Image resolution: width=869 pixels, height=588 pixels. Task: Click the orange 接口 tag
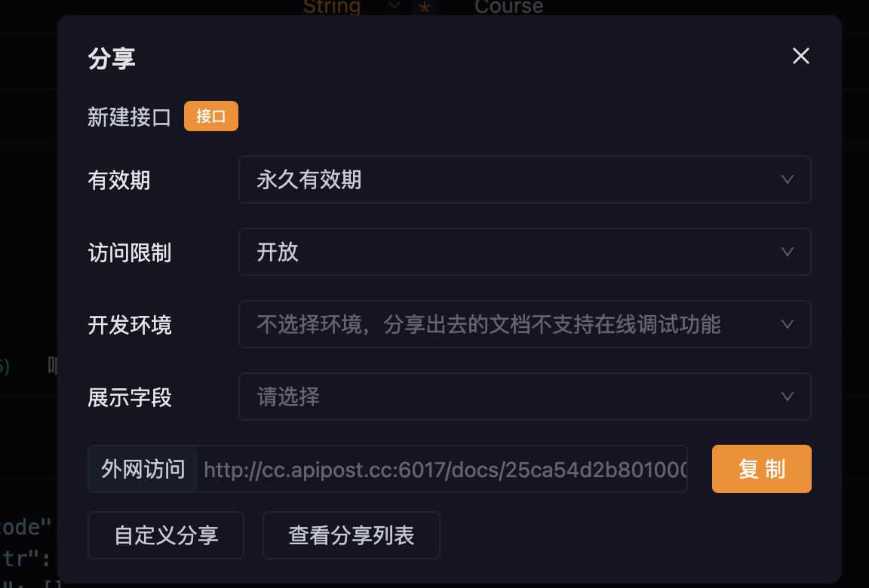click(x=211, y=116)
